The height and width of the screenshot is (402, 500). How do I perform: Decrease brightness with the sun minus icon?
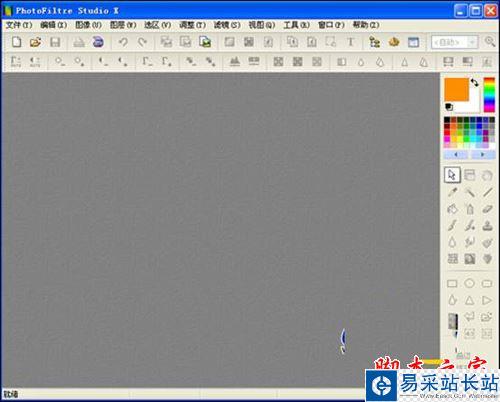60,61
